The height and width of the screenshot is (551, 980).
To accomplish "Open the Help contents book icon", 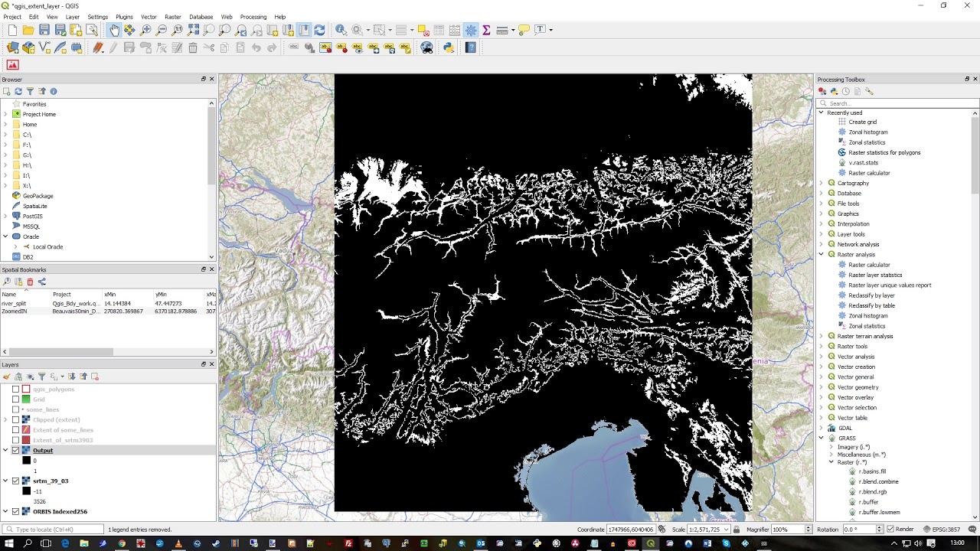I will point(471,47).
